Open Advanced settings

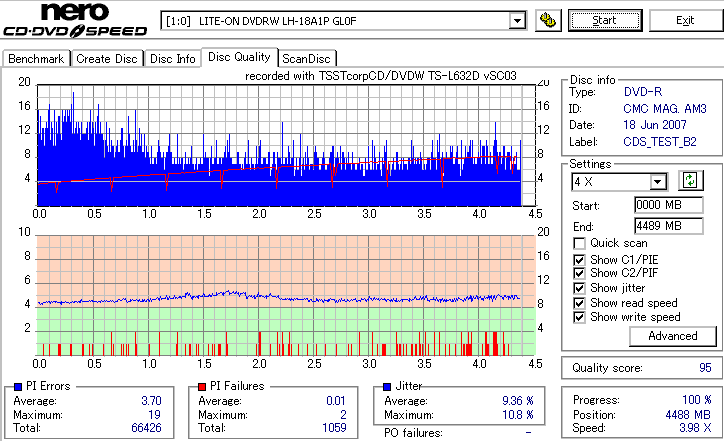673,336
